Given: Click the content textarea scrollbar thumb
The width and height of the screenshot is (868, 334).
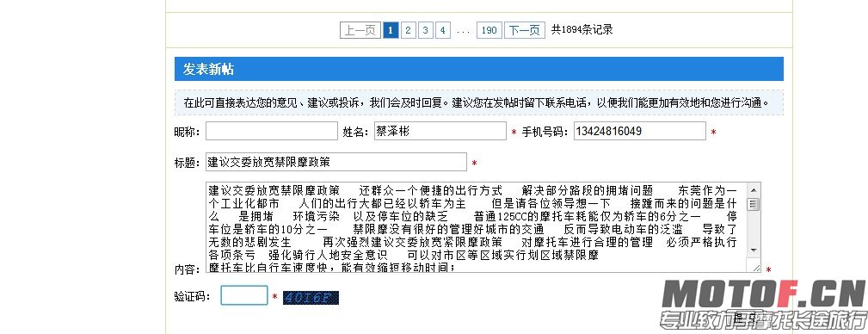Looking at the screenshot, I should coord(754,204).
